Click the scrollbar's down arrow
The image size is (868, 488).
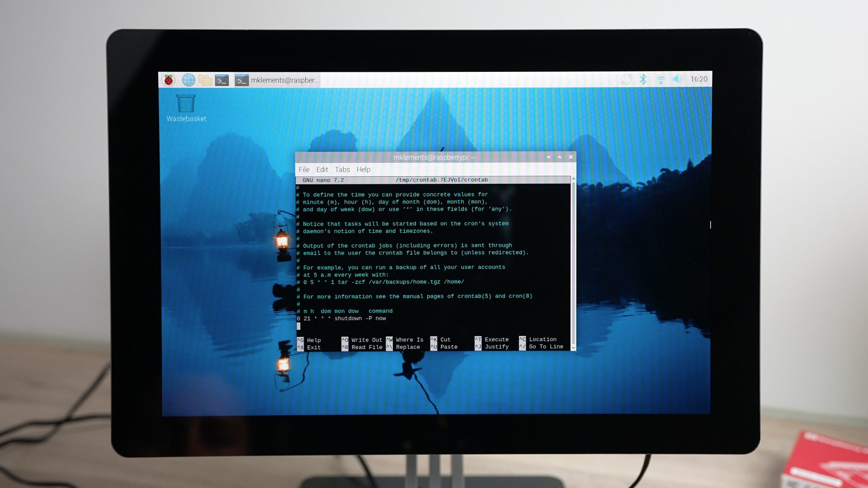click(573, 348)
